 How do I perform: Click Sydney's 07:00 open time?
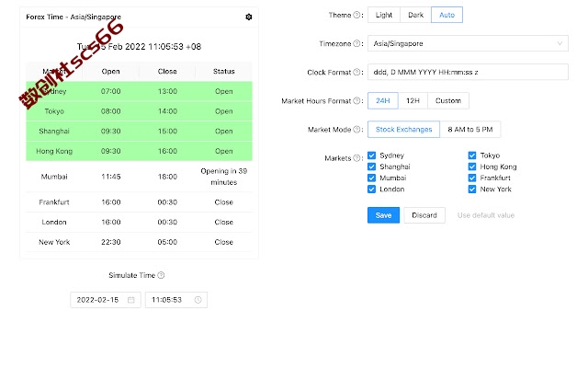tap(111, 91)
